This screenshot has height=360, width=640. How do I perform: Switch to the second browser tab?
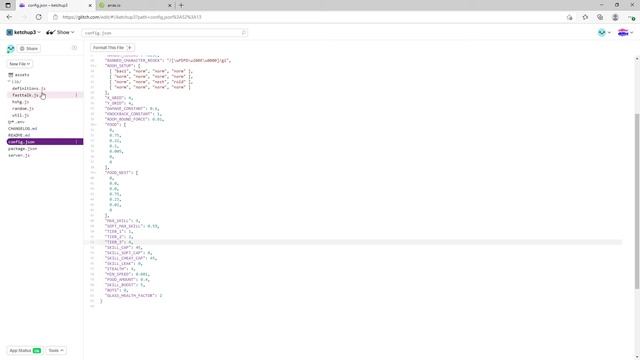[135, 5]
